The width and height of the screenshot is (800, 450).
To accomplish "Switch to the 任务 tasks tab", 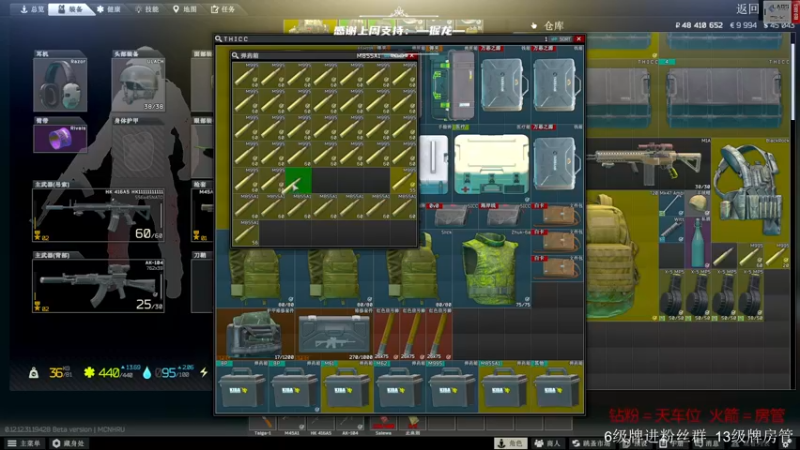I will 223,9.
